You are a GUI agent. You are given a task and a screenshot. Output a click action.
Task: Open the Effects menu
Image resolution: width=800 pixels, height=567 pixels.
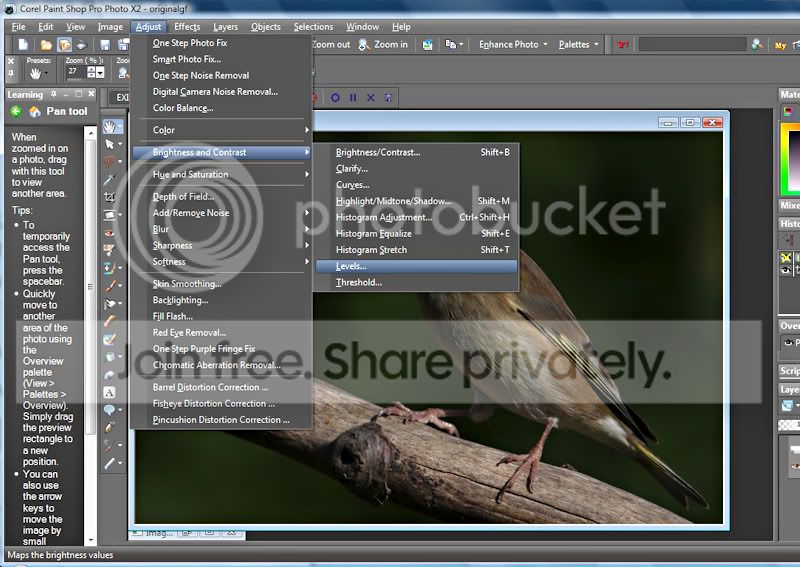click(187, 27)
